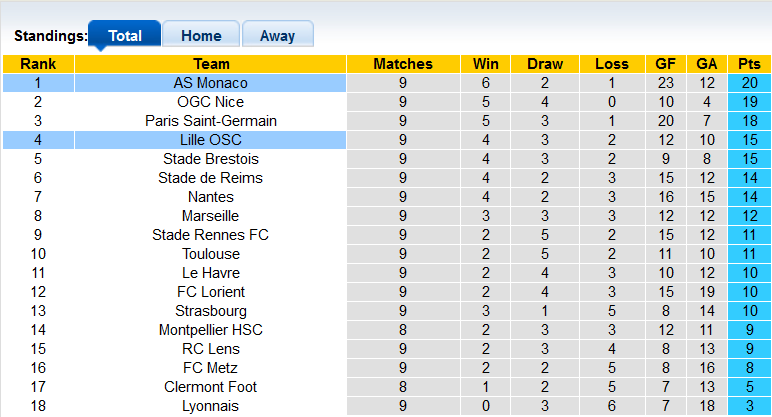Click the Montpellier HSC team name

click(x=210, y=330)
